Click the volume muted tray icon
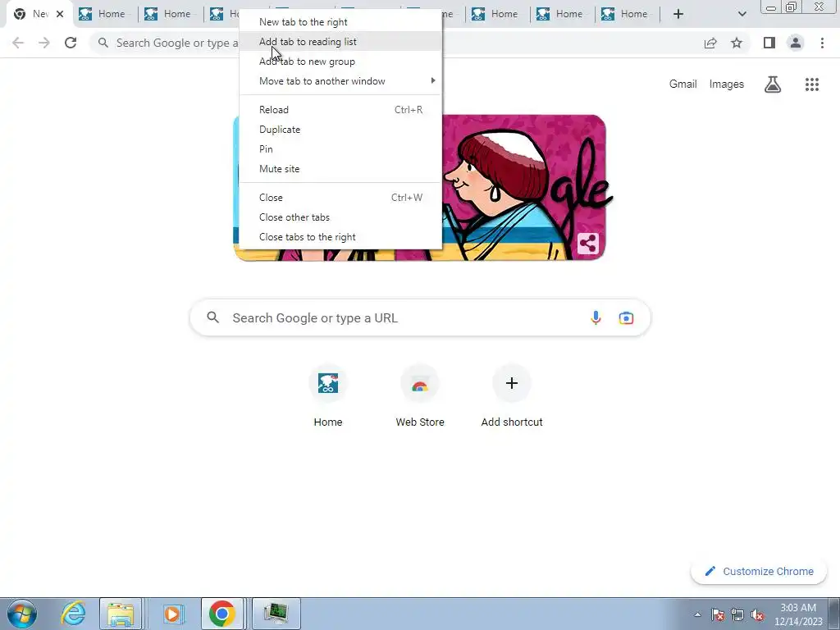Viewport: 840px width, 630px height. [x=757, y=615]
